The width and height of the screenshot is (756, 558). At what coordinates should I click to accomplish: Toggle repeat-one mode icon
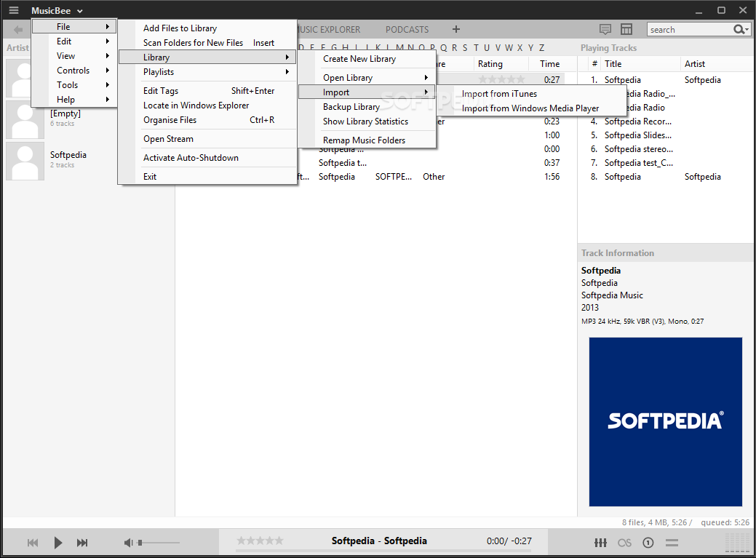pos(648,543)
